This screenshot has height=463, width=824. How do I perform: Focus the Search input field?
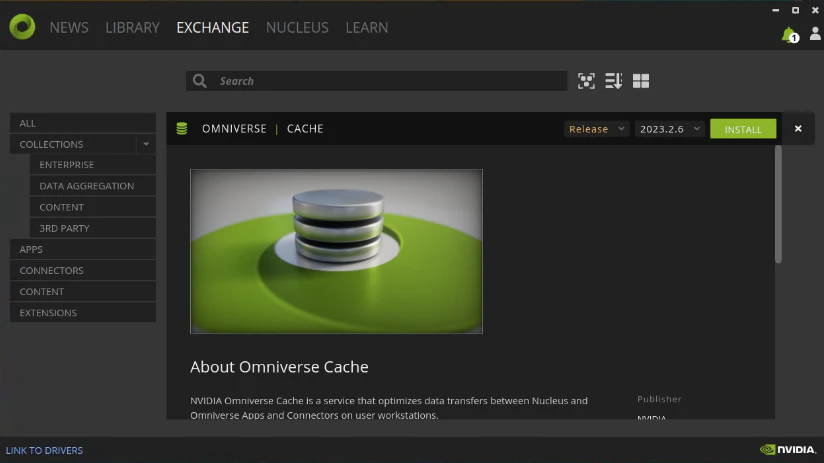(x=376, y=81)
